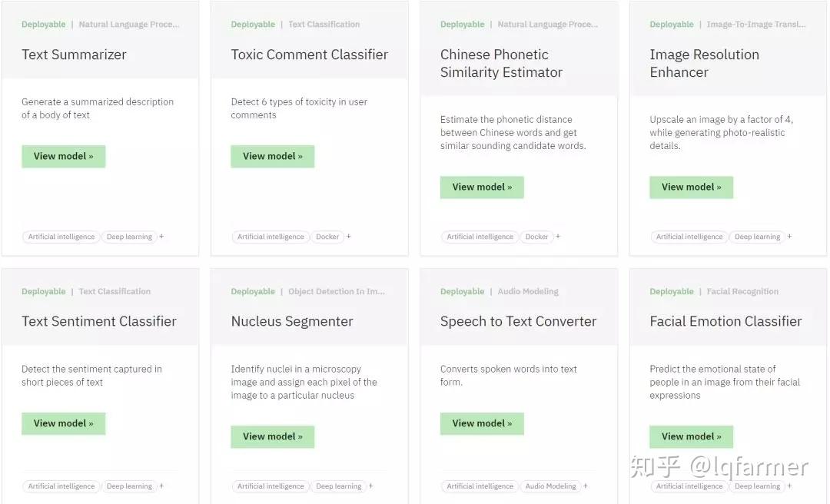Image resolution: width=830 pixels, height=504 pixels.
Task: Expand more tags on Text Summarizer card
Action: coord(161,237)
